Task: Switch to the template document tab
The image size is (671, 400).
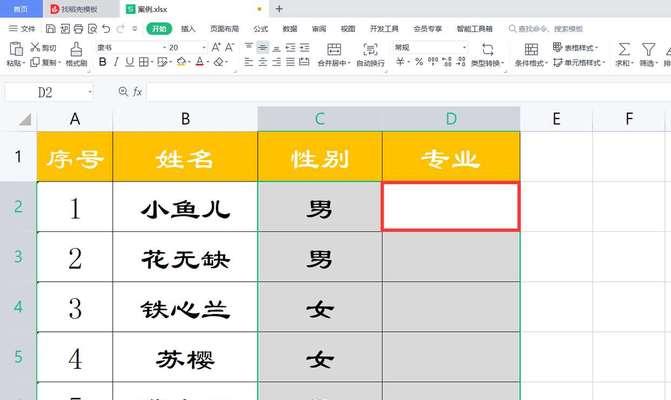Action: [80, 9]
